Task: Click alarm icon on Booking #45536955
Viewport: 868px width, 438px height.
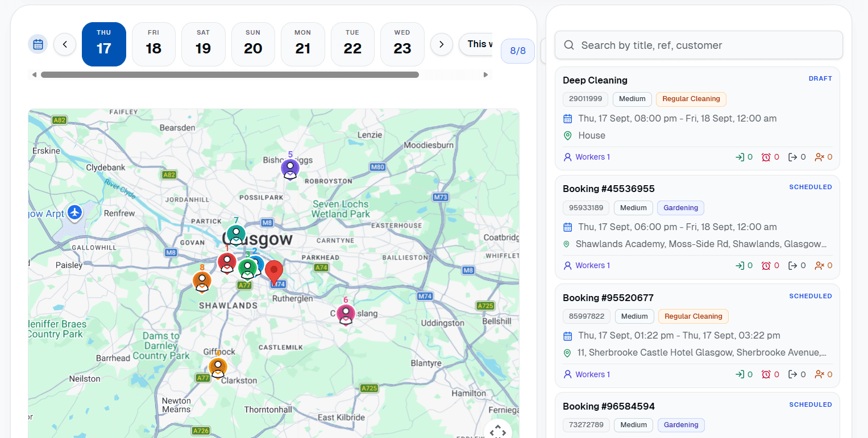Action: (x=766, y=265)
